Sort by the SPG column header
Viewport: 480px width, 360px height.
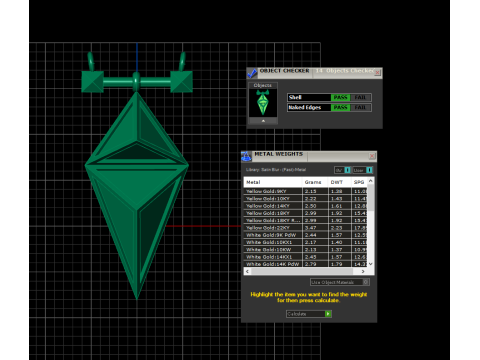click(x=359, y=182)
